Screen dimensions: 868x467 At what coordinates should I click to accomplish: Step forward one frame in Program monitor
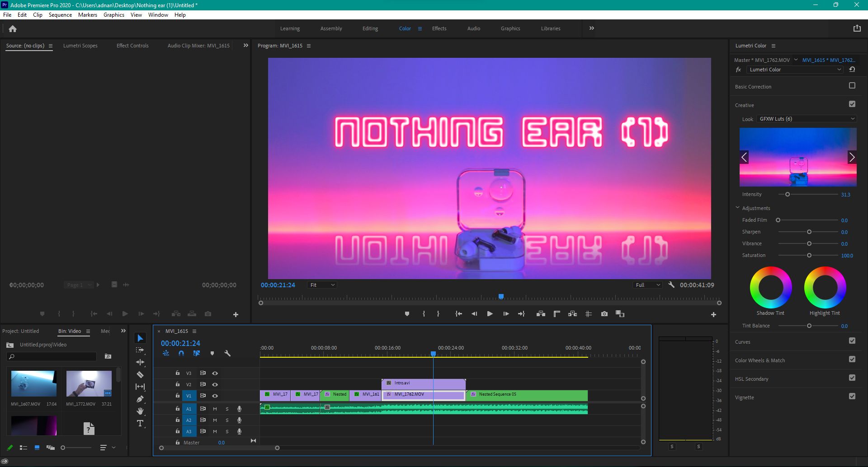(506, 314)
